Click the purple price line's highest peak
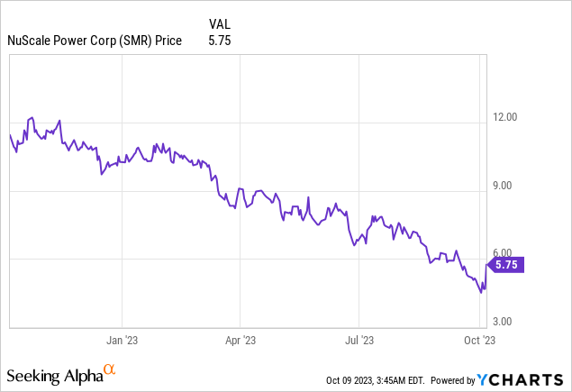The image size is (572, 392). click(32, 117)
